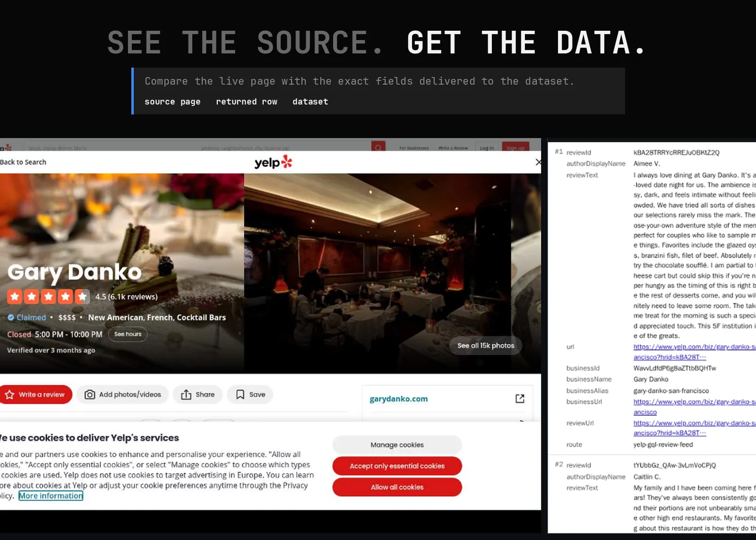Click the $$$$ price indicator

click(67, 317)
